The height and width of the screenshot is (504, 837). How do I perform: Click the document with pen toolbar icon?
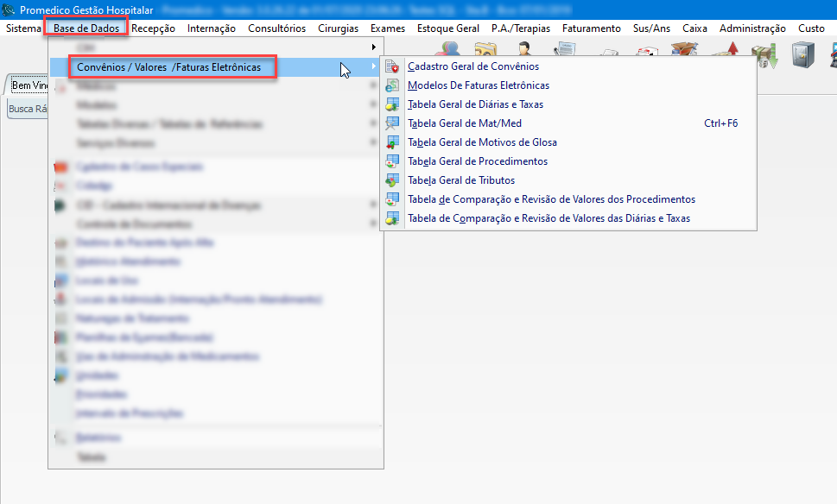[x=565, y=49]
